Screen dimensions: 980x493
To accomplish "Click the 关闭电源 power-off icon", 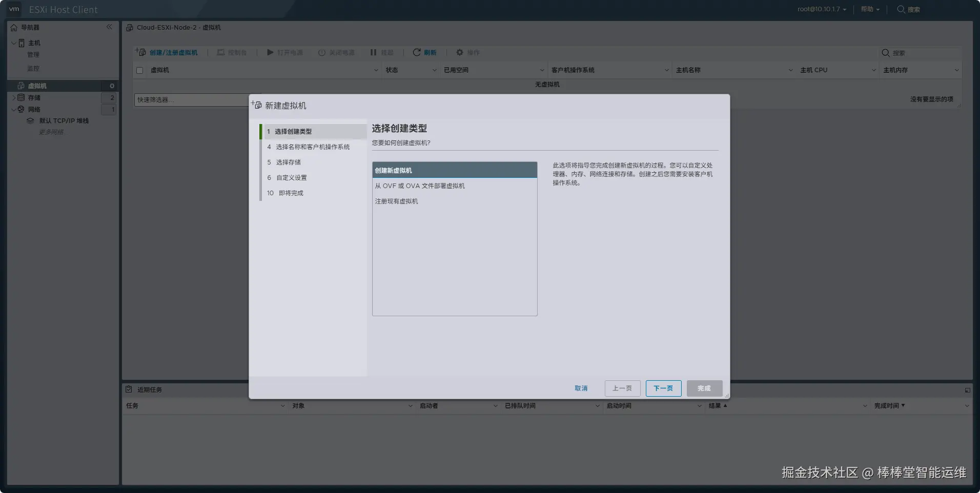I will (322, 53).
